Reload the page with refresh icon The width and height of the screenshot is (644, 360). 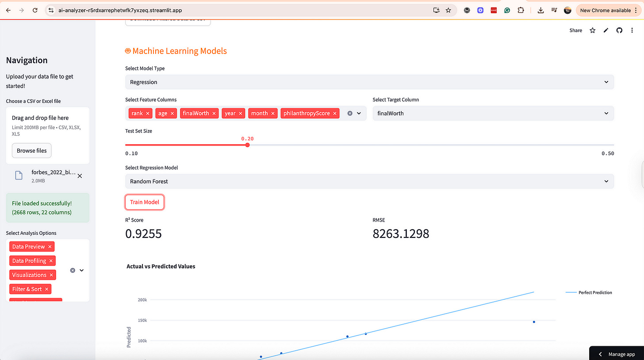click(35, 10)
